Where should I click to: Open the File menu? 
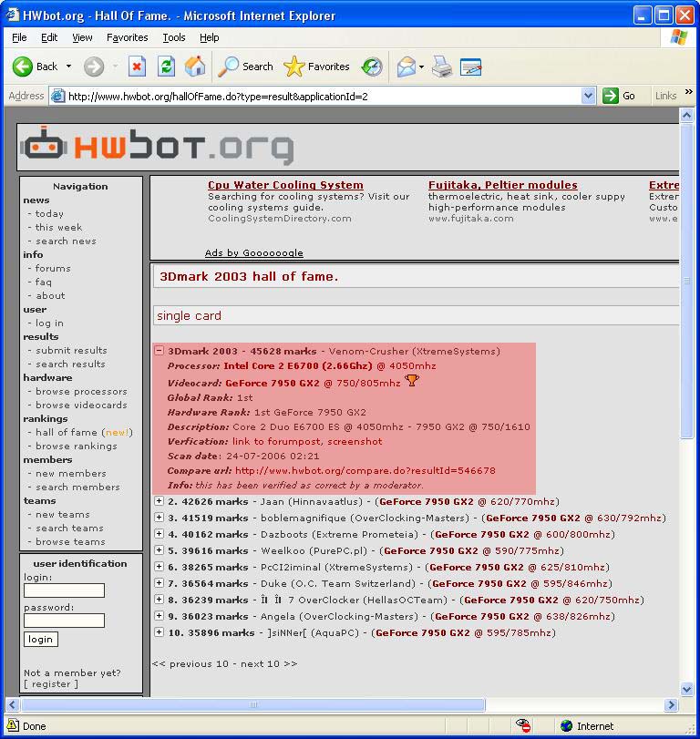(19, 37)
